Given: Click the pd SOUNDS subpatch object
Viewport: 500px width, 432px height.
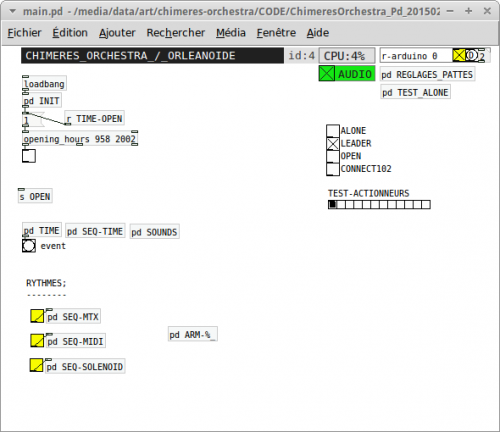Looking at the screenshot, I should click(x=155, y=232).
